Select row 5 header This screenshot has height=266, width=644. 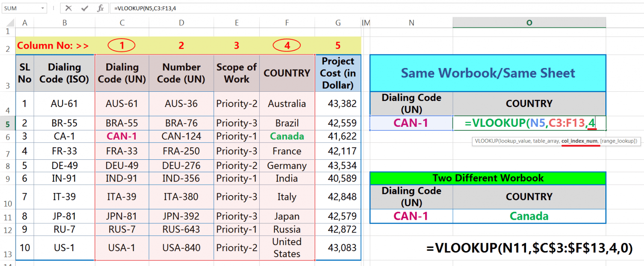(x=8, y=124)
